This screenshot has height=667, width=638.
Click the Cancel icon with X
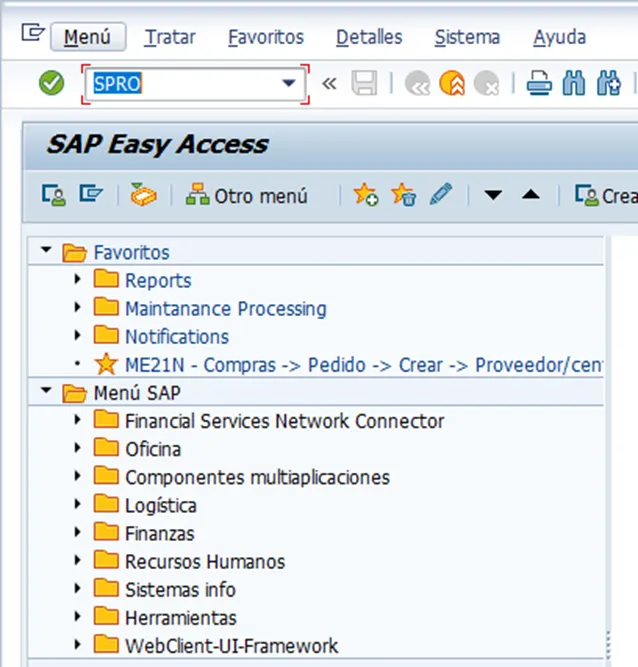tap(486, 83)
